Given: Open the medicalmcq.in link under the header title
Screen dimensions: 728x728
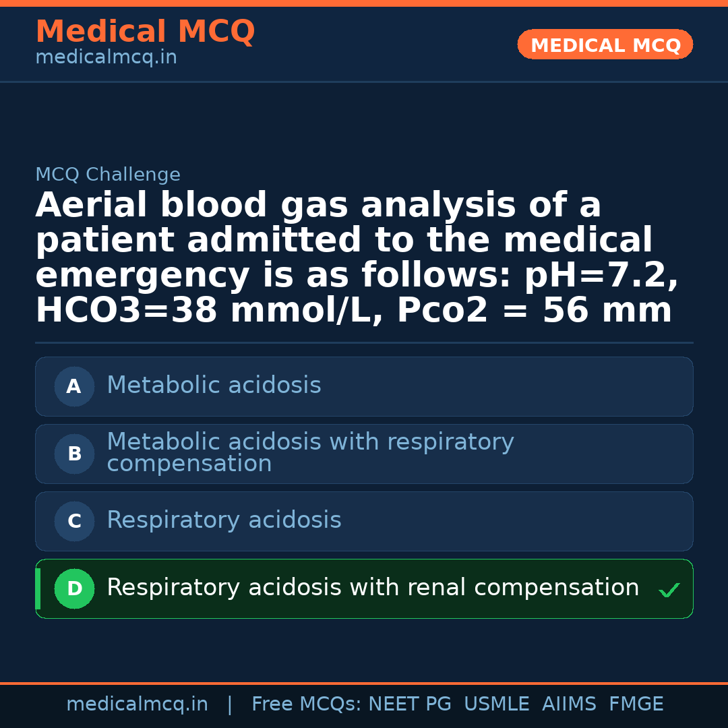Looking at the screenshot, I should click(x=106, y=58).
